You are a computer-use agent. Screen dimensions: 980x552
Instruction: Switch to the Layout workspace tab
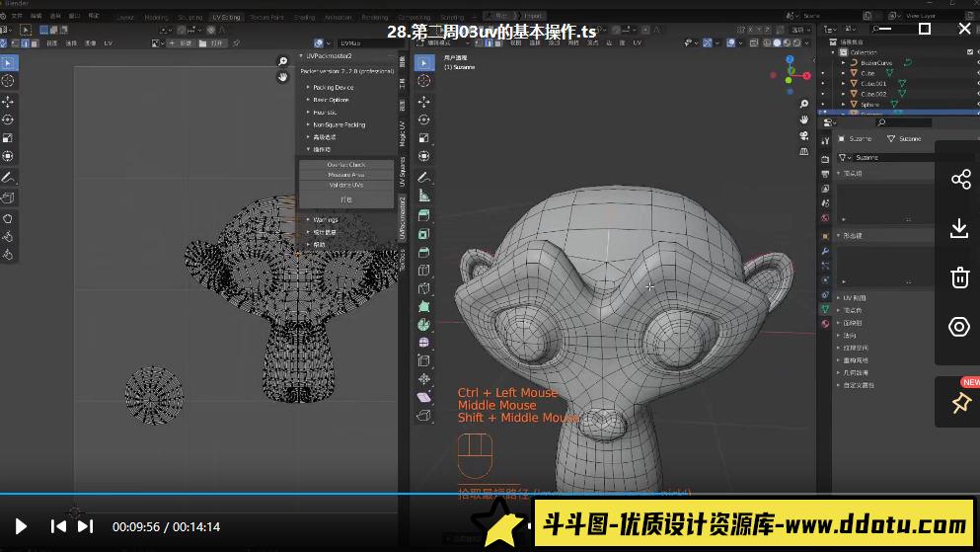pyautogui.click(x=125, y=18)
